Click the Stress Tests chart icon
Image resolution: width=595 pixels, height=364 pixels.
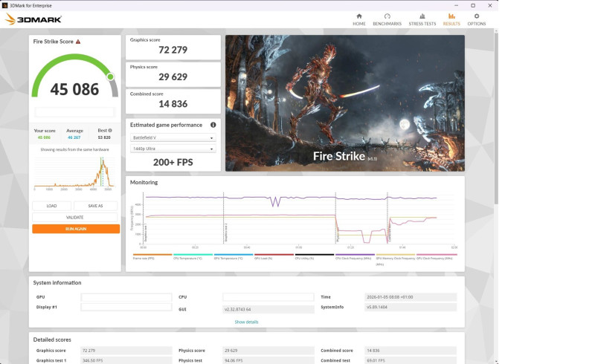(422, 16)
